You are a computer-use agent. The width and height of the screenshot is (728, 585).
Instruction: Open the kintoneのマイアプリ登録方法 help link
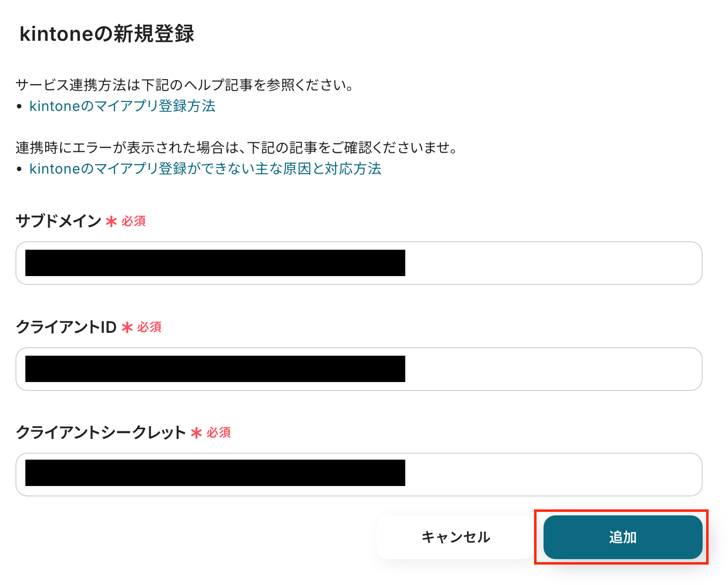(122, 106)
